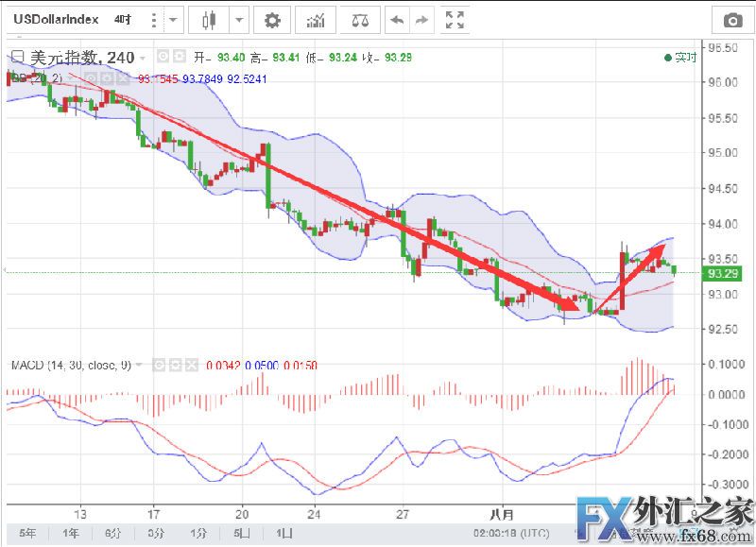Open chart settings gear icon
756x547 pixels.
click(x=272, y=19)
